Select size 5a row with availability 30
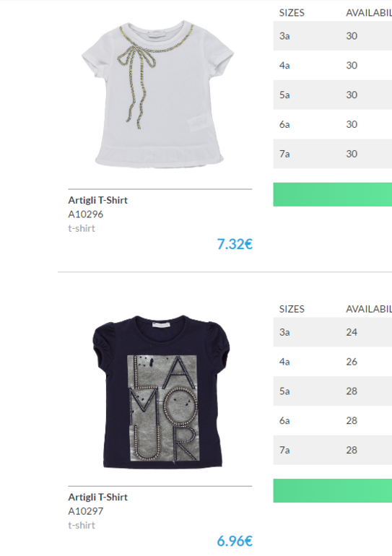392x556 pixels. tap(333, 95)
